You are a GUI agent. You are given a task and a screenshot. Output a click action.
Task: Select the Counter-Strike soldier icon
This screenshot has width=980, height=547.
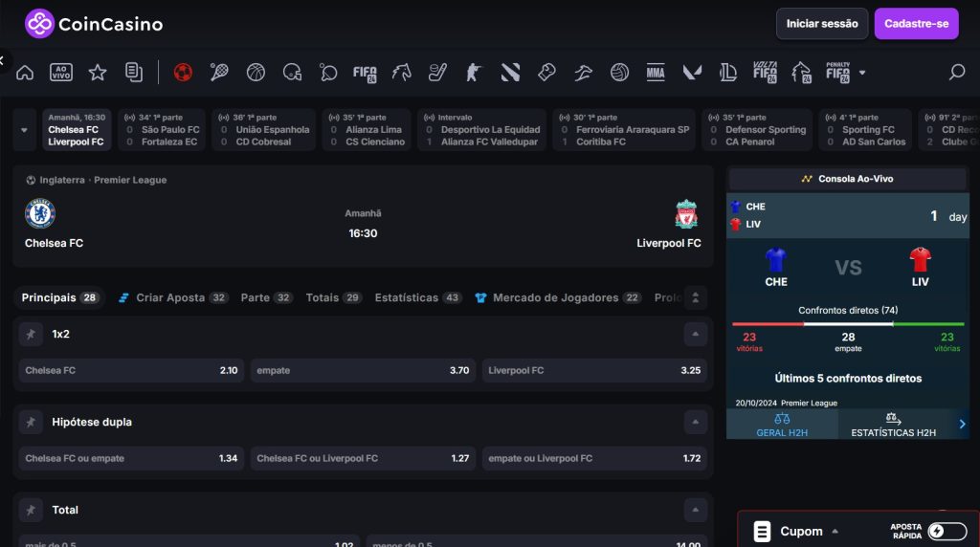click(x=474, y=73)
